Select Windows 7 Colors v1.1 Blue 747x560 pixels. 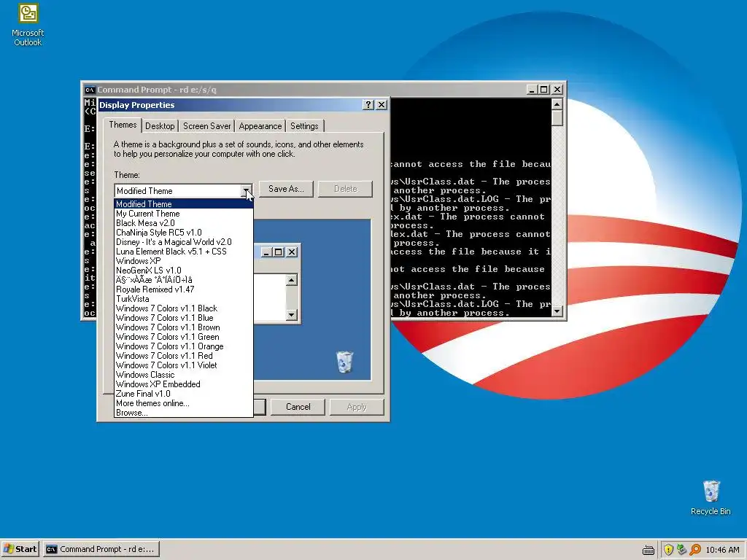(183, 318)
